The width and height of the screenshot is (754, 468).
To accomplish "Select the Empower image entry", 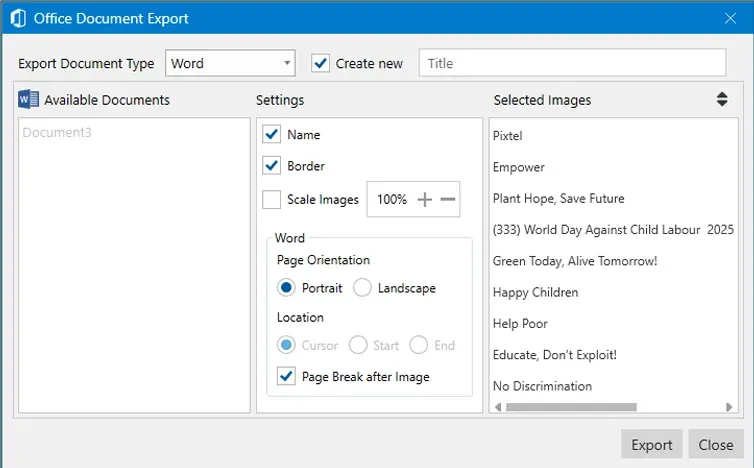I will [x=518, y=167].
